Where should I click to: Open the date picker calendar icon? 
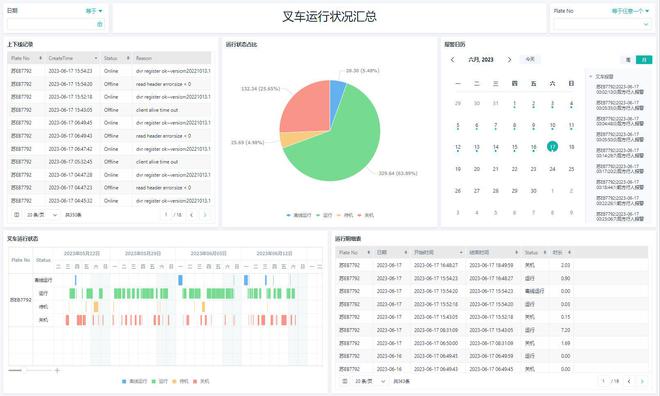click(100, 24)
